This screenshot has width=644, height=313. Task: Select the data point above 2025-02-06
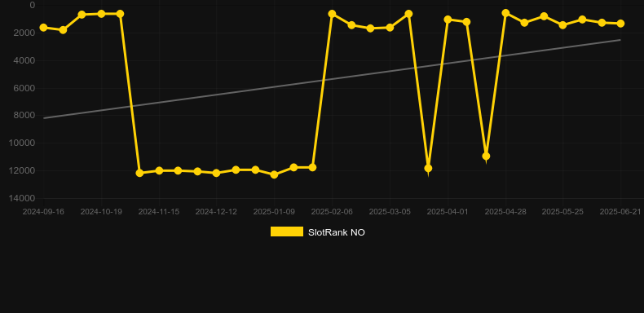[x=332, y=14]
